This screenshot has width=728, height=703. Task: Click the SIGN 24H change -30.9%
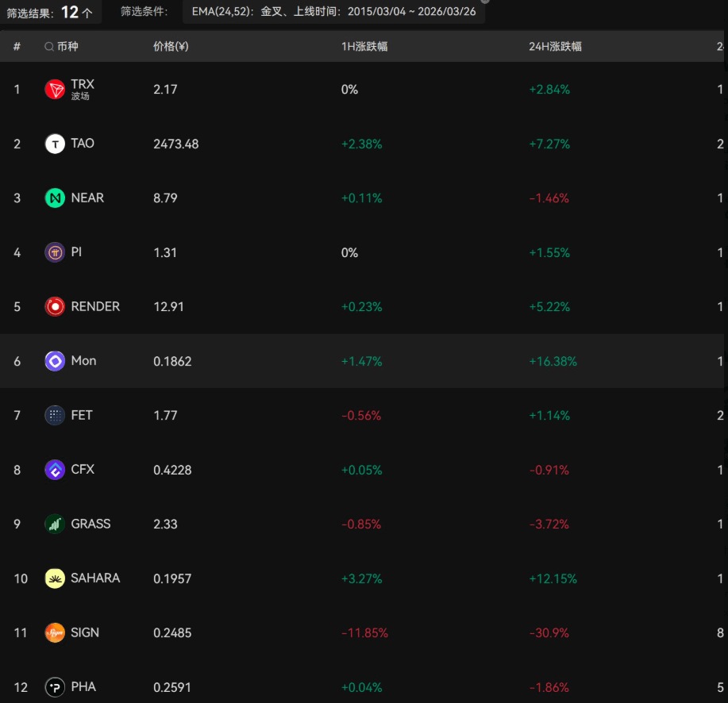[549, 633]
